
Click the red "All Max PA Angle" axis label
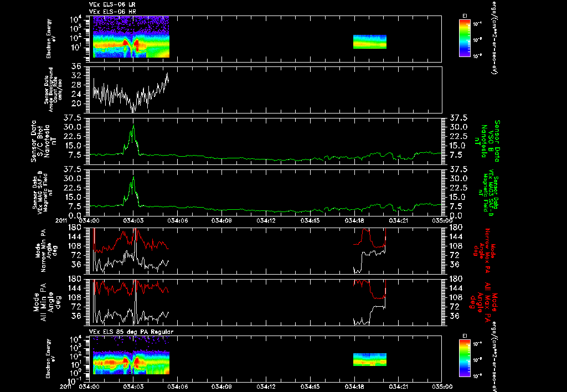(483, 301)
